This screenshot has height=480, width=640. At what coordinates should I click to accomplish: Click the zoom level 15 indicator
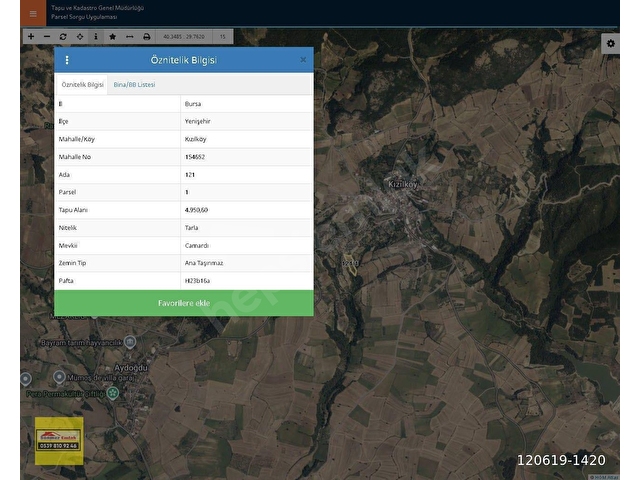[x=222, y=37]
